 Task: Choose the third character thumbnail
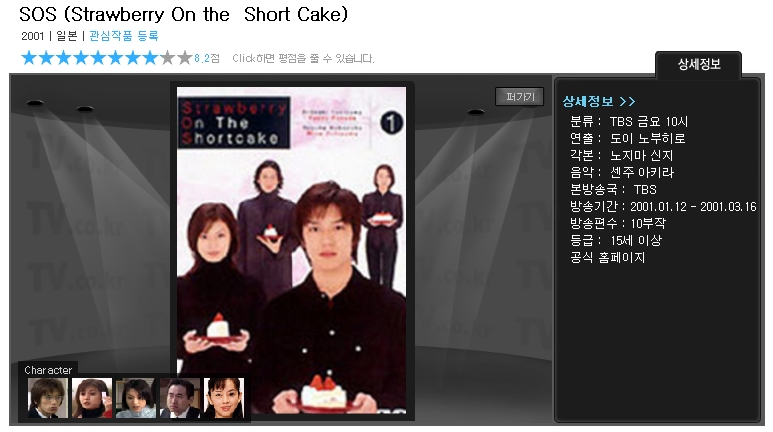[x=136, y=398]
